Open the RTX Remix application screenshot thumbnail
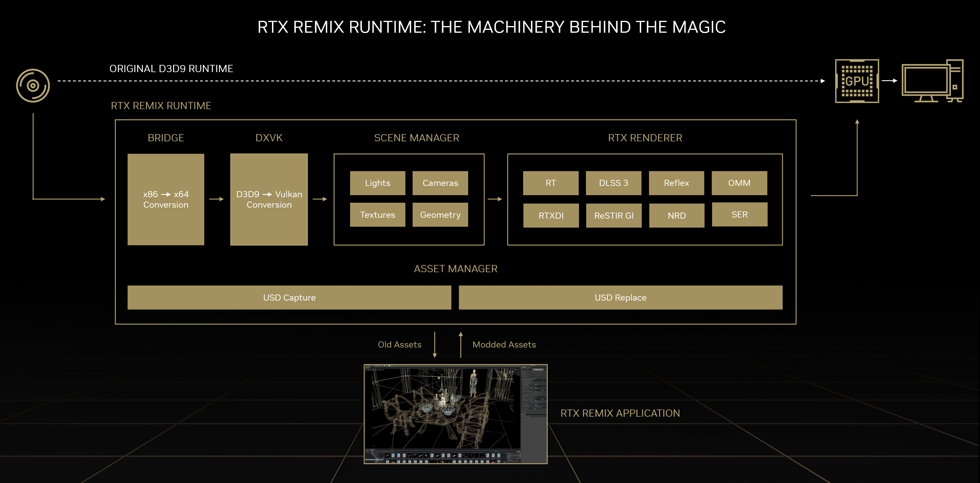Viewport: 980px width, 483px height. click(455, 414)
